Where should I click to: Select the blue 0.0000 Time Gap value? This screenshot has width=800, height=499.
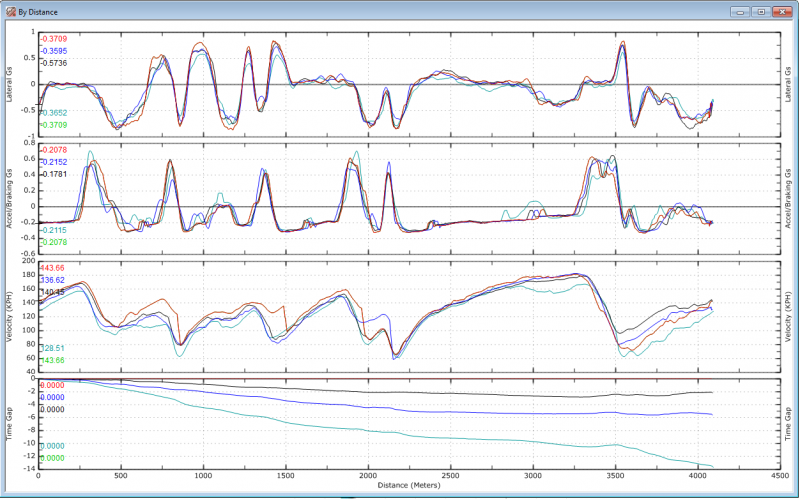(x=53, y=397)
